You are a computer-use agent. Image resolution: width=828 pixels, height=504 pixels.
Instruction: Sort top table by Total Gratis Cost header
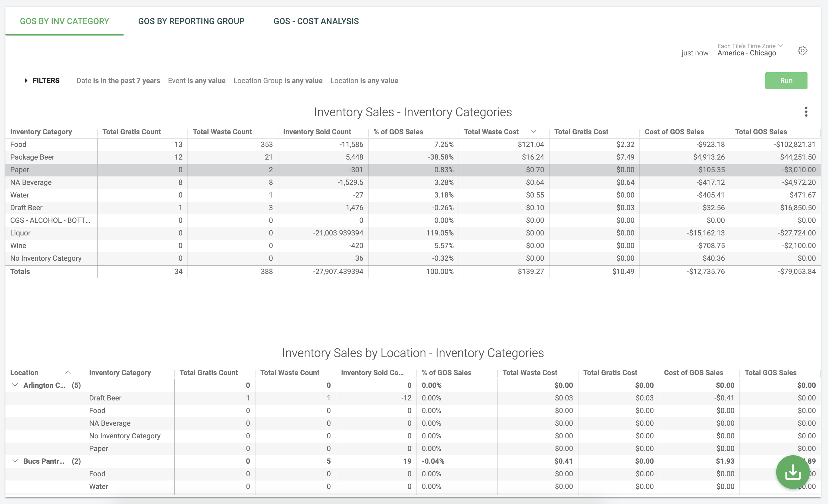[581, 132]
